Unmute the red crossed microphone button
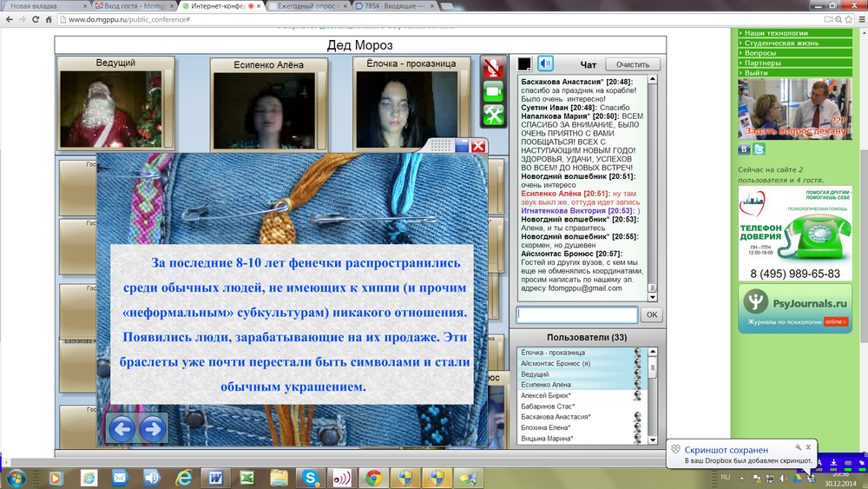The image size is (868, 489). pos(493,68)
